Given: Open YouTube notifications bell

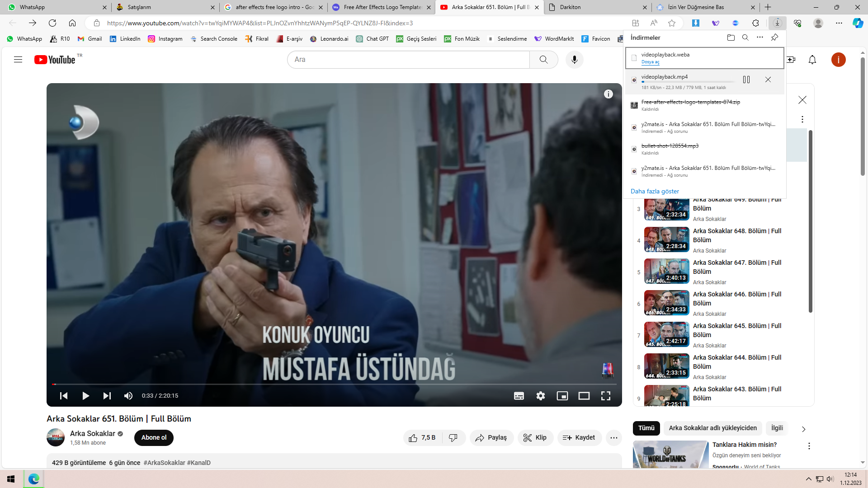Looking at the screenshot, I should 812,60.
